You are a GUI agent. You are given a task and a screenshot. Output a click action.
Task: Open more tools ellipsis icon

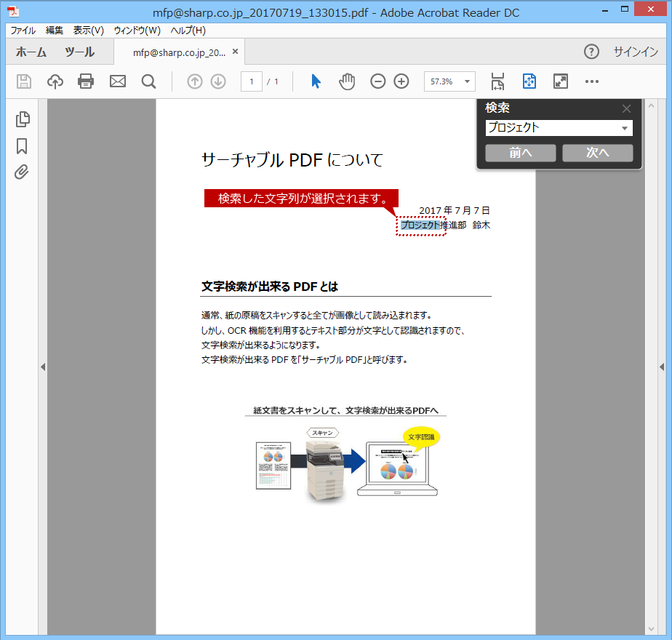[592, 81]
